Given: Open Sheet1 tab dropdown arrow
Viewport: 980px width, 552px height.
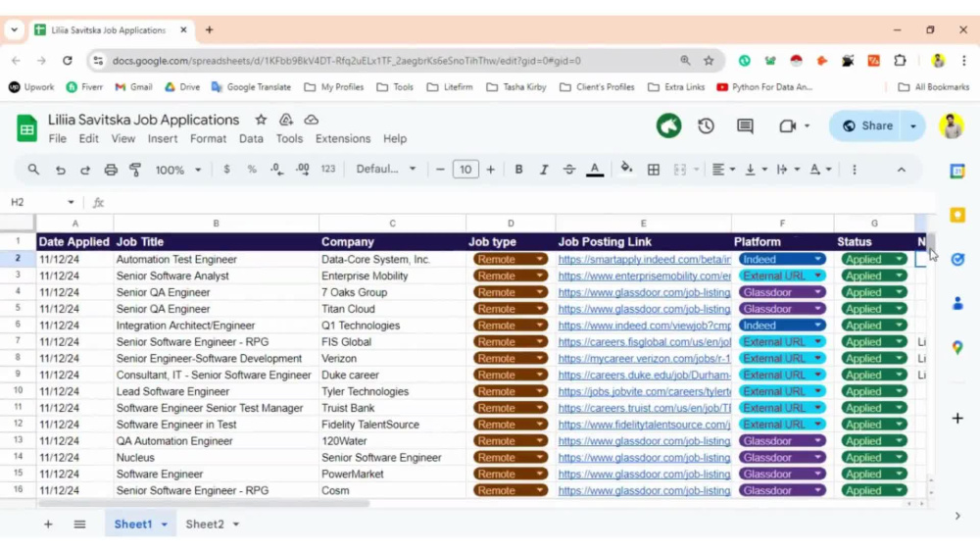Looking at the screenshot, I should pos(165,525).
